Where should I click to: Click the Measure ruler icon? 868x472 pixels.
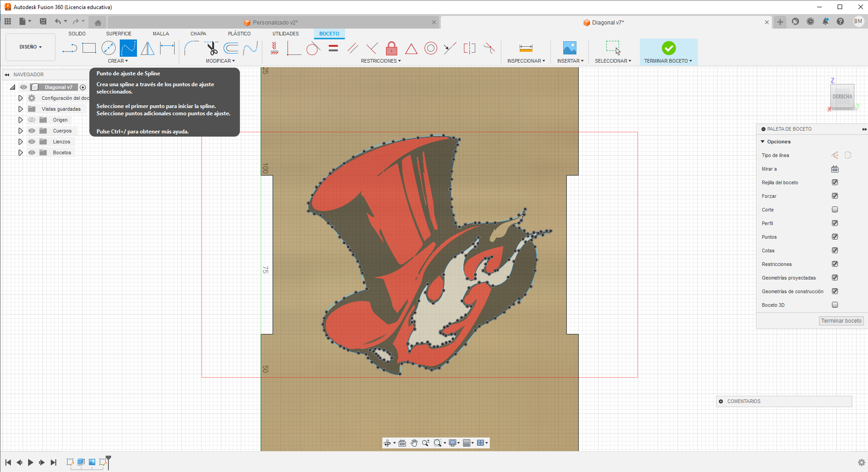[526, 48]
